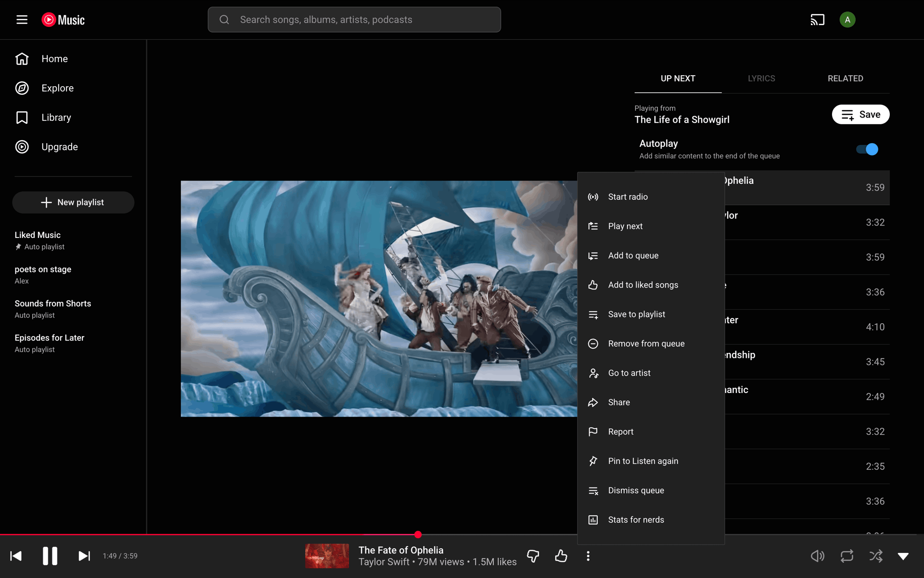Click the cast to device icon
The image size is (924, 578).
tap(817, 20)
